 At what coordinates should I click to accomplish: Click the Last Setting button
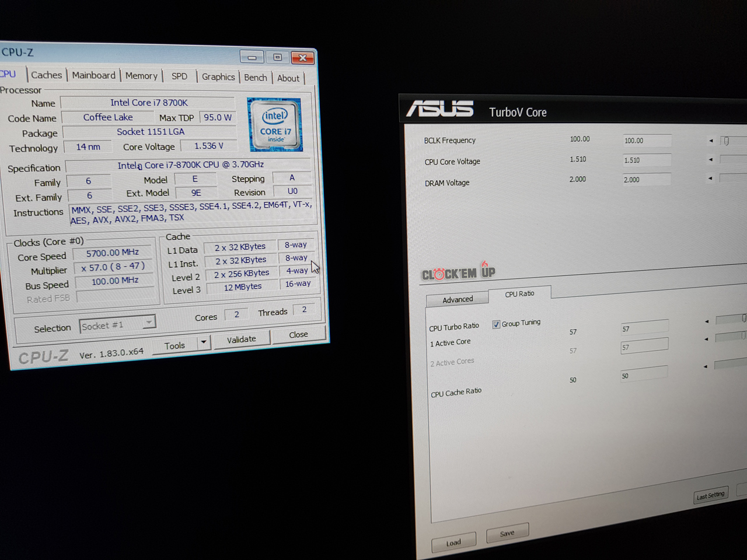point(710,496)
